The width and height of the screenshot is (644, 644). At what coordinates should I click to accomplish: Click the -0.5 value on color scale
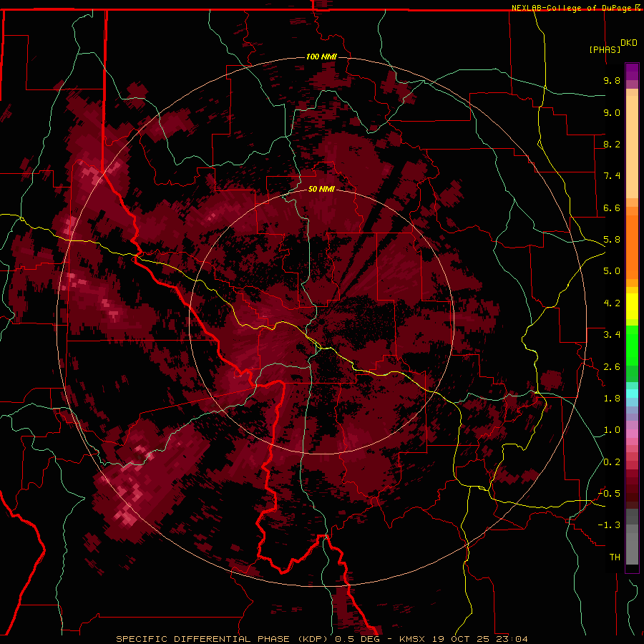pyautogui.click(x=609, y=494)
